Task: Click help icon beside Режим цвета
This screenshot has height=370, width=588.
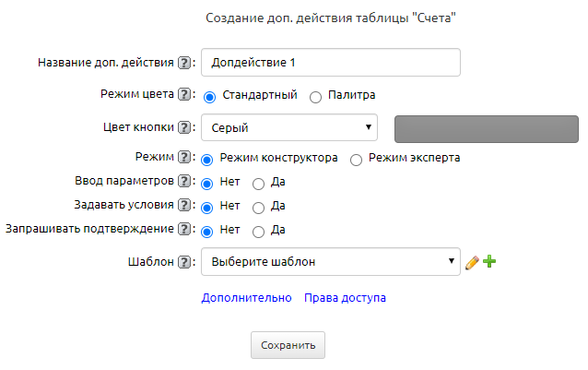Action: tap(184, 94)
